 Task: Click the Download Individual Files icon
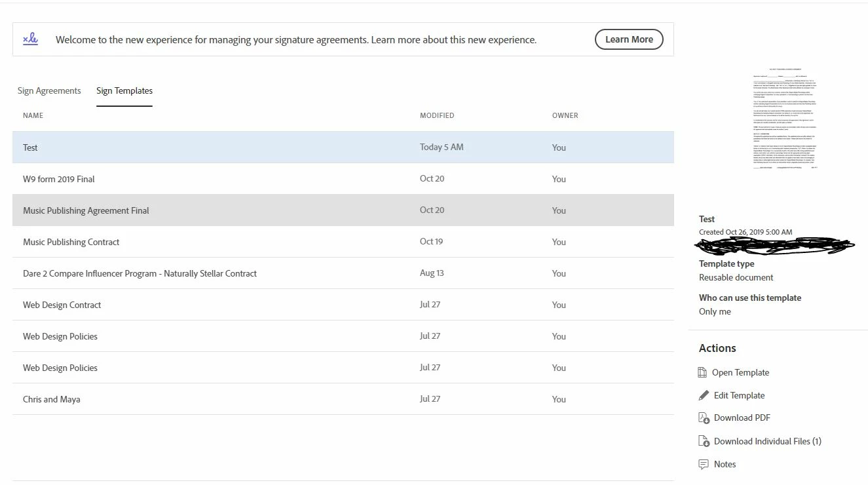pyautogui.click(x=704, y=441)
